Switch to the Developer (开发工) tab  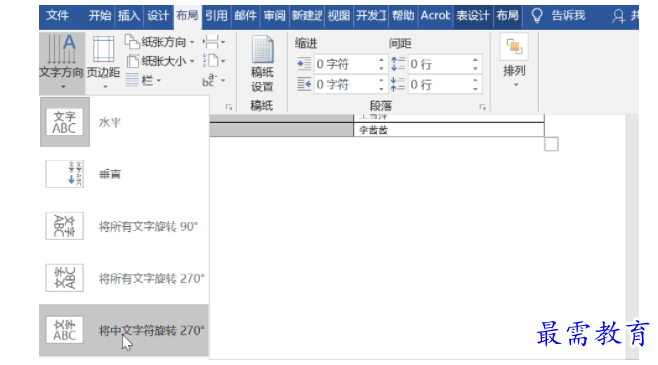coord(371,16)
